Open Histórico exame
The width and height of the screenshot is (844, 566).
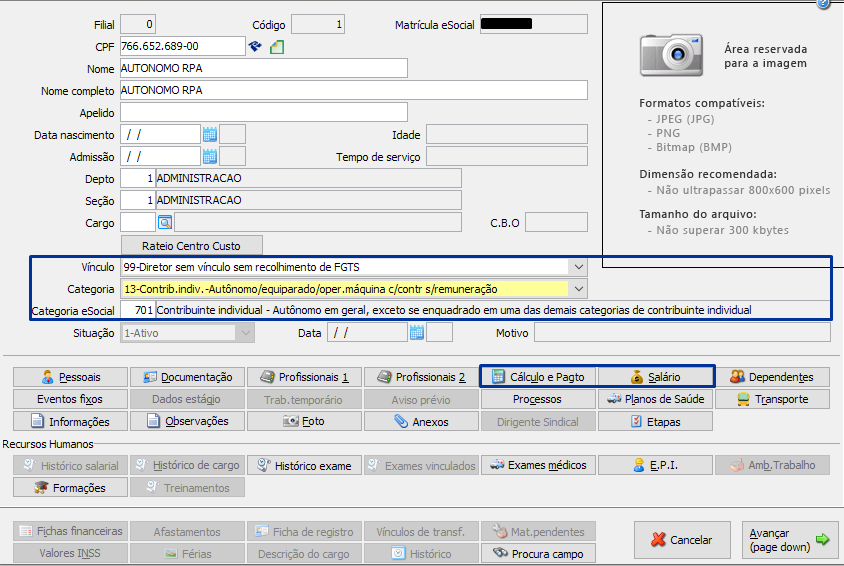[304, 465]
